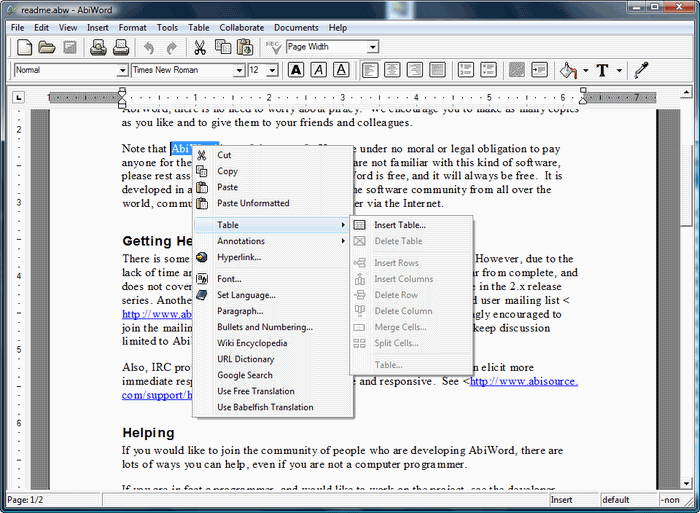This screenshot has height=513, width=700.
Task: Click the increase indent icon
Action: (x=539, y=70)
